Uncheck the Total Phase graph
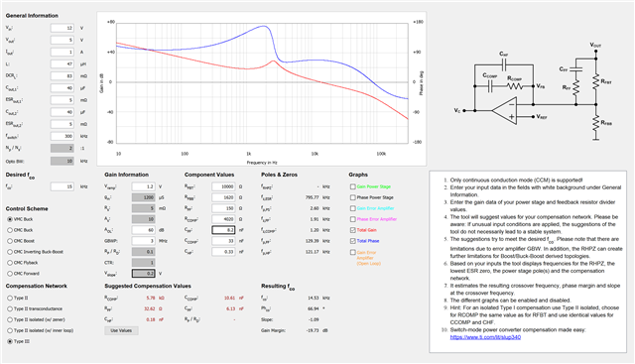 tap(353, 241)
